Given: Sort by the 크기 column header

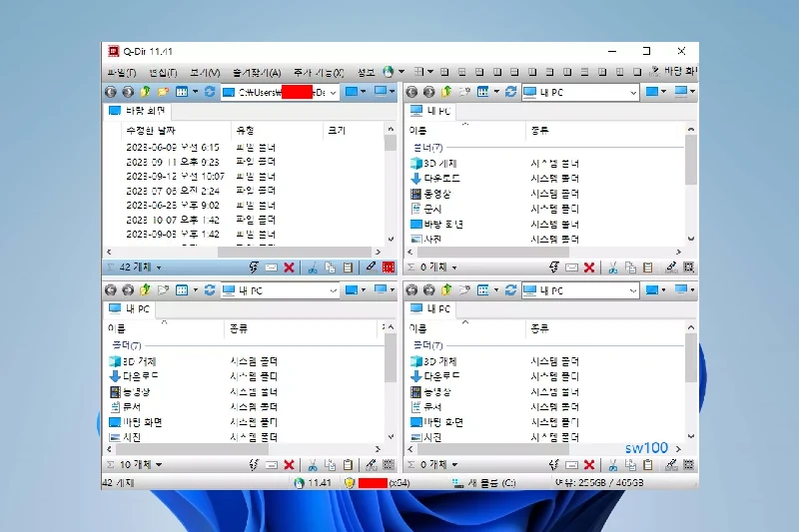Looking at the screenshot, I should (337, 131).
